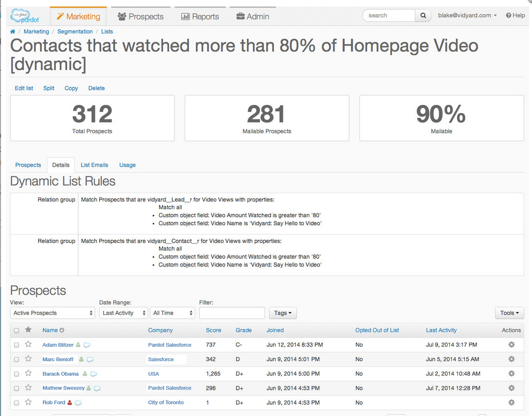Open the Tools dropdown menu
532x416 pixels.
click(510, 313)
